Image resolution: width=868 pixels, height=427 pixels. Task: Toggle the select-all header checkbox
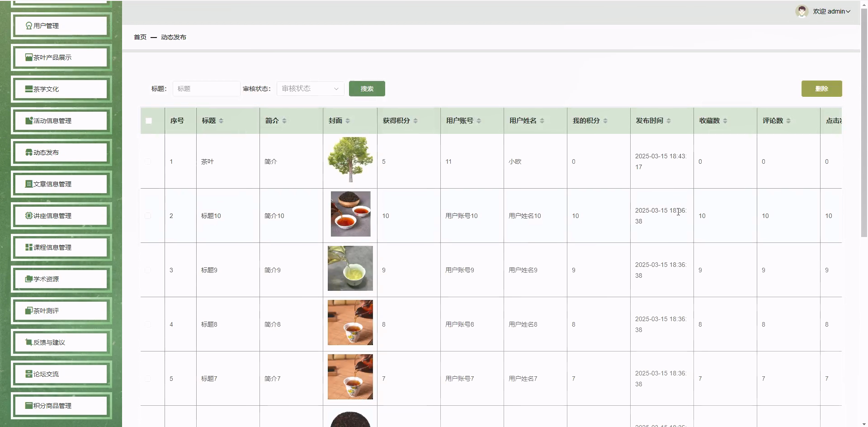(x=149, y=121)
